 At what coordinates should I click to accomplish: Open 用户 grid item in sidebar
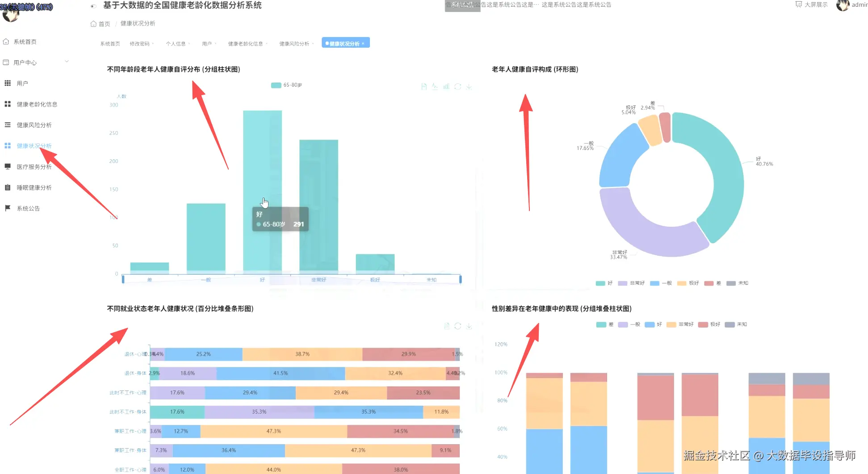tap(22, 83)
